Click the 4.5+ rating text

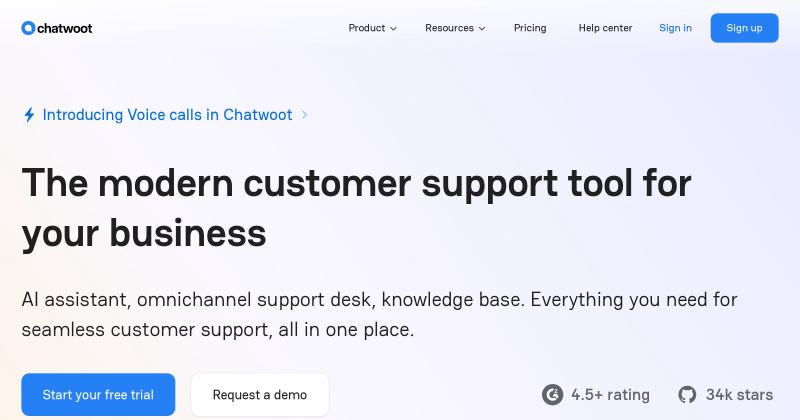(610, 394)
